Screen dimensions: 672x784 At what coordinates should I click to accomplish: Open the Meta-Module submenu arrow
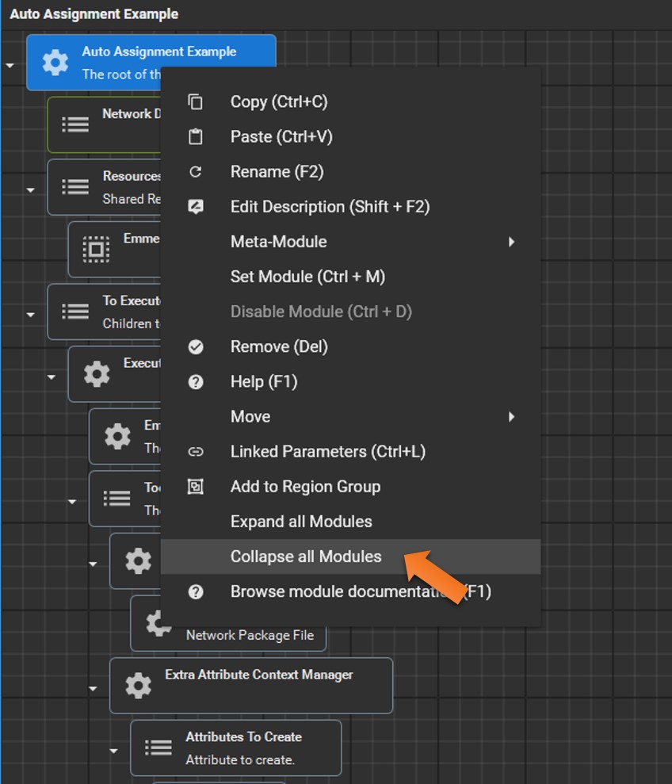click(x=511, y=242)
